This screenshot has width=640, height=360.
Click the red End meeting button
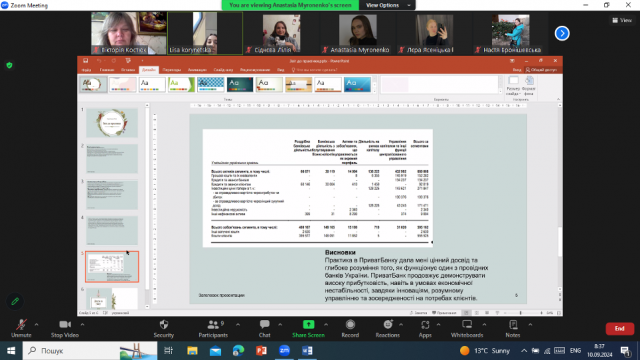point(620,329)
